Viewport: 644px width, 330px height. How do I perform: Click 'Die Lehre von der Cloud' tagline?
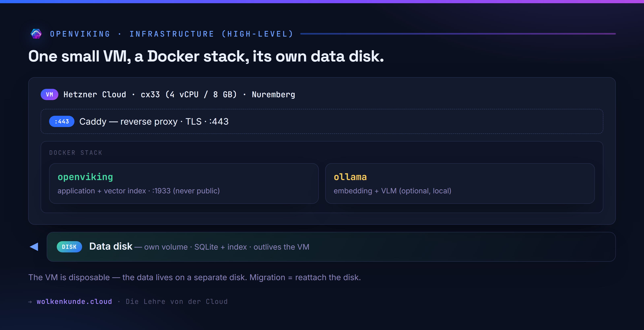[x=176, y=301]
